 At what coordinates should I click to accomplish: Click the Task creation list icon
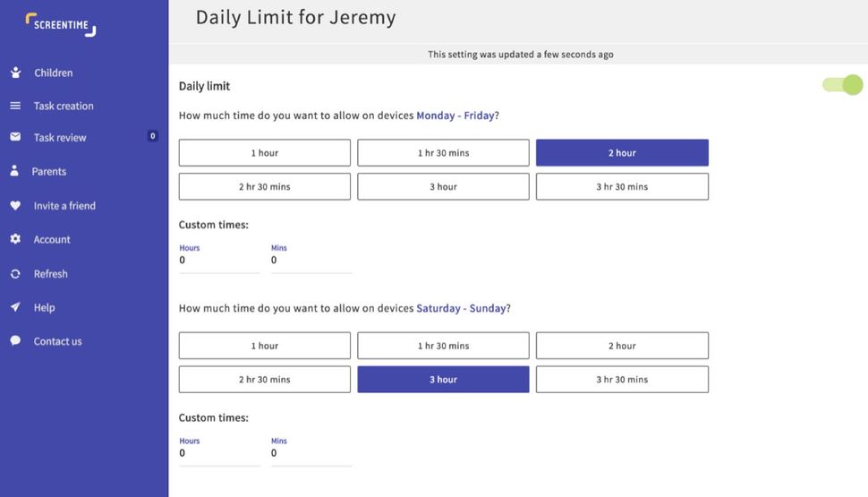click(15, 106)
